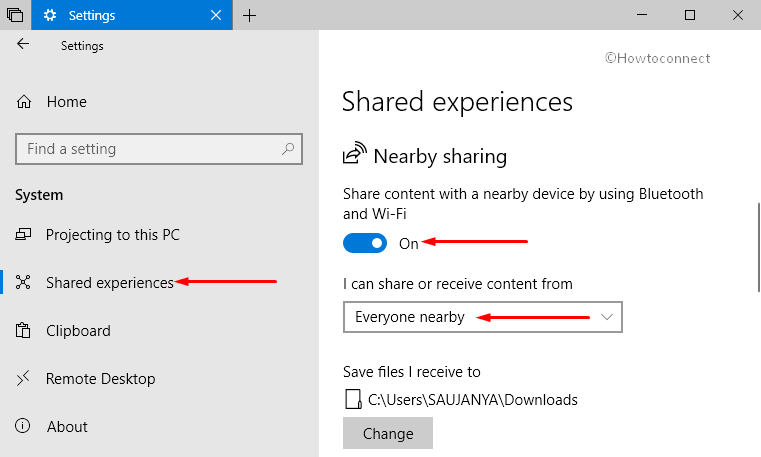Click the Home house icon

pos(24,102)
